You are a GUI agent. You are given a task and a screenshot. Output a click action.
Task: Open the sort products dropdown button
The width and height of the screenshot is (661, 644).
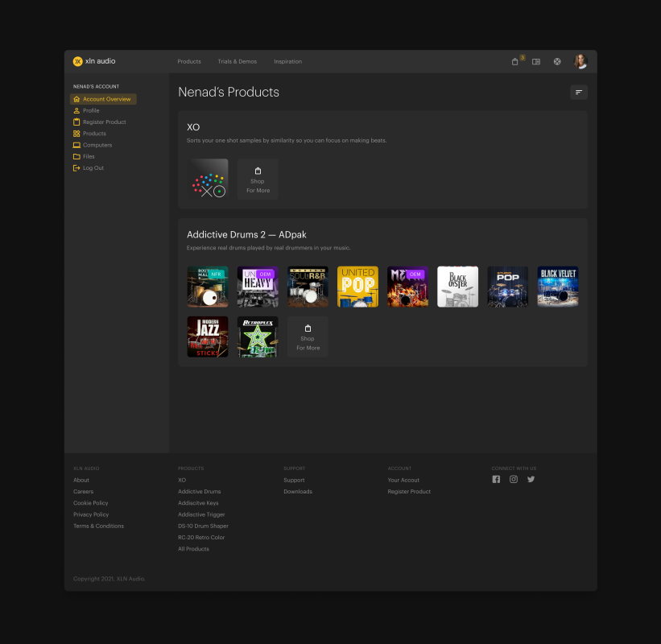click(x=578, y=93)
